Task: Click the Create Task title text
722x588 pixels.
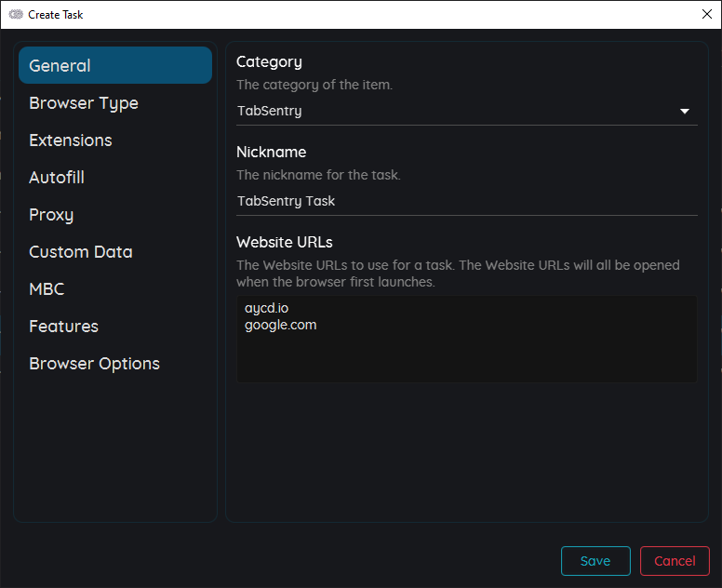Action: (x=55, y=15)
